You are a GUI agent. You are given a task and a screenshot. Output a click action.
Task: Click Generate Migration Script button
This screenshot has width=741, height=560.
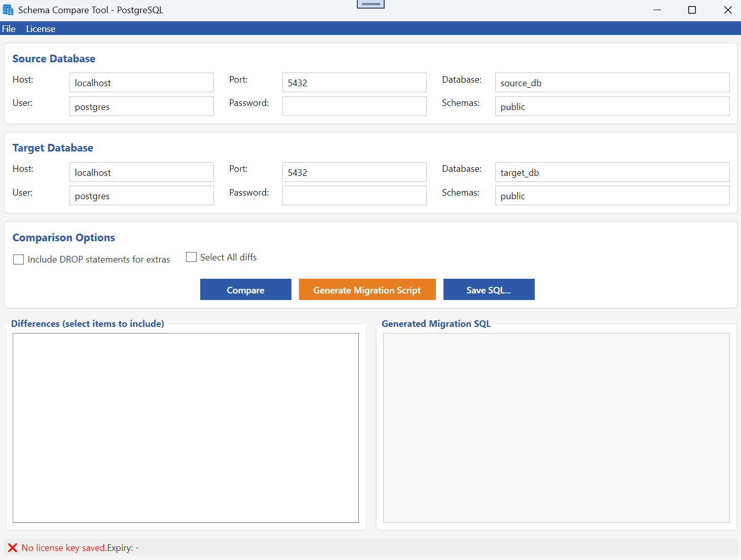click(367, 290)
